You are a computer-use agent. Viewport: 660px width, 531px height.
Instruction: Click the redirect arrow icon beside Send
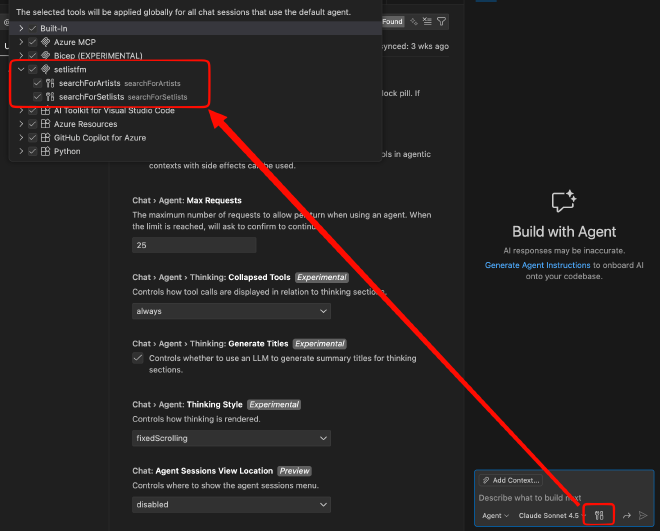pyautogui.click(x=626, y=515)
